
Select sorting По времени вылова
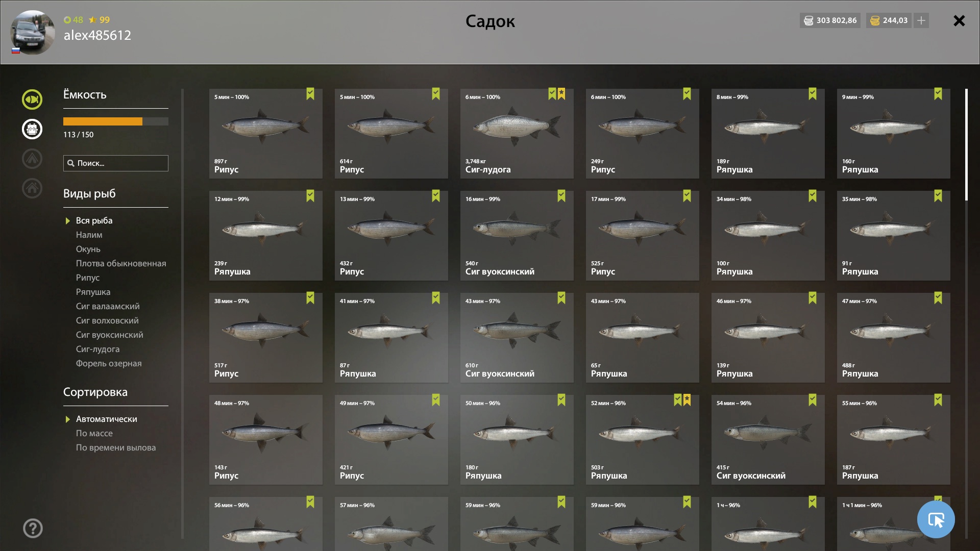116,447
